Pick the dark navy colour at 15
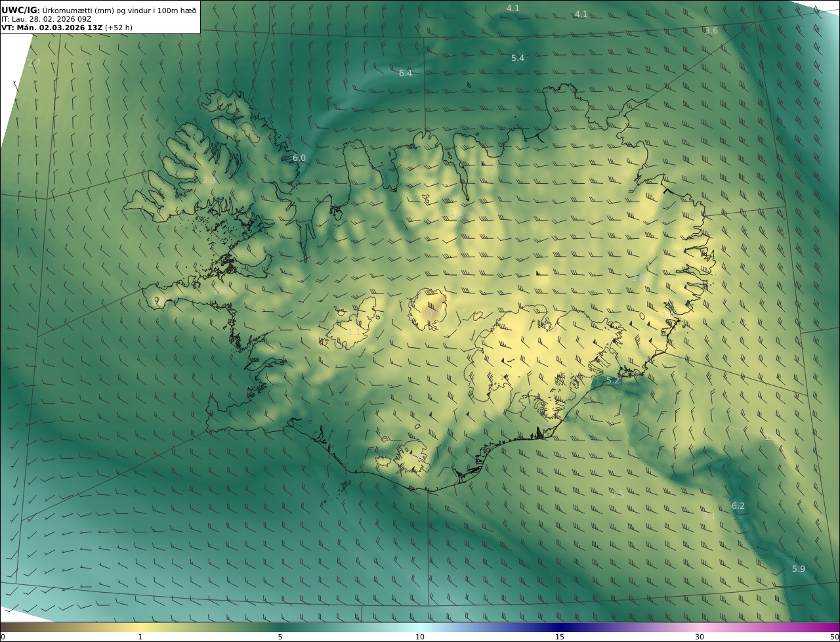 560,627
